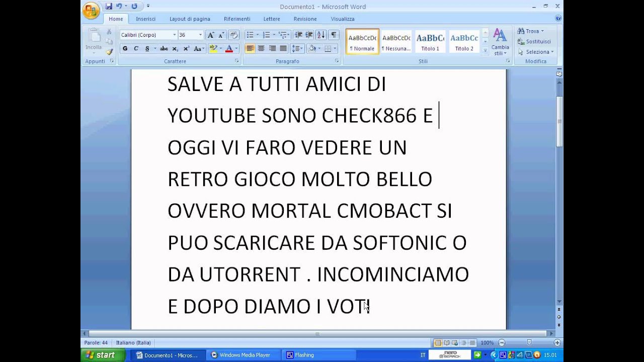The image size is (644, 362).
Task: Open the Visualizza tab
Action: pyautogui.click(x=343, y=19)
